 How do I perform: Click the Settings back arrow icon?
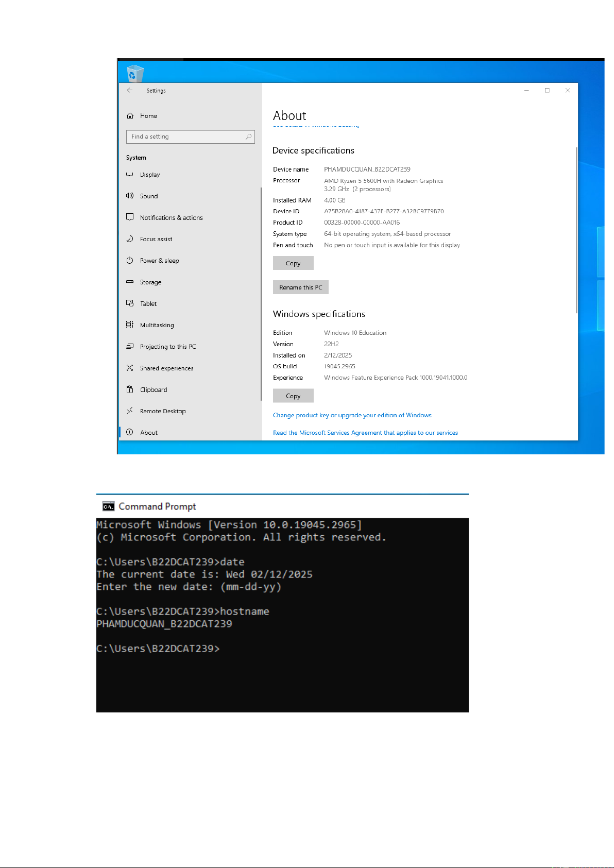pyautogui.click(x=130, y=90)
